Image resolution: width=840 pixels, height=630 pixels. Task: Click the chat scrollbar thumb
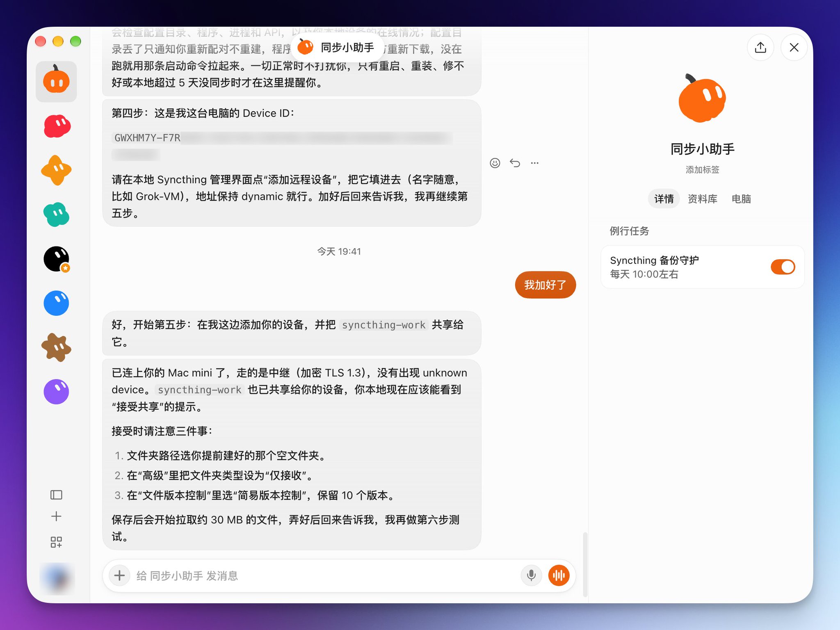(x=585, y=564)
